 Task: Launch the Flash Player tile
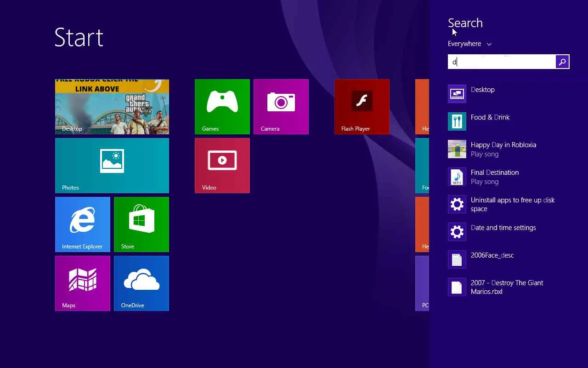[362, 107]
